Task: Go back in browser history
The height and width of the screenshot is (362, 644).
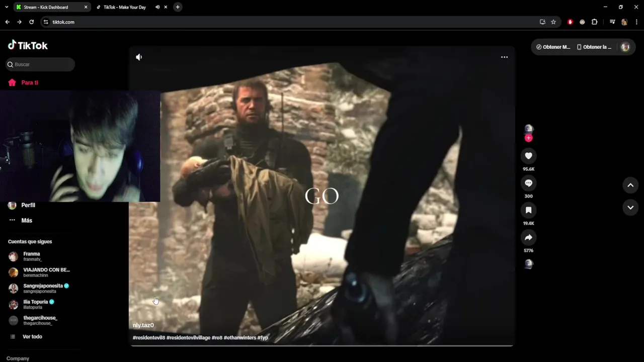Action: pyautogui.click(x=7, y=22)
